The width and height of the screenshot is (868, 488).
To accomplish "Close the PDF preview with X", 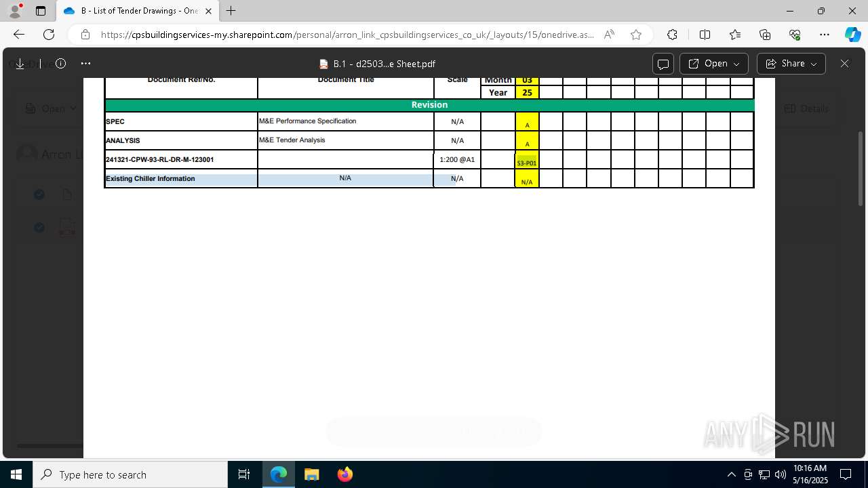I will tap(844, 64).
